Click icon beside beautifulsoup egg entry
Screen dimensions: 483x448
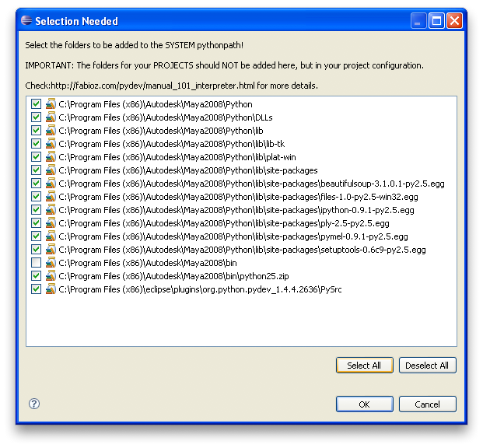point(51,184)
